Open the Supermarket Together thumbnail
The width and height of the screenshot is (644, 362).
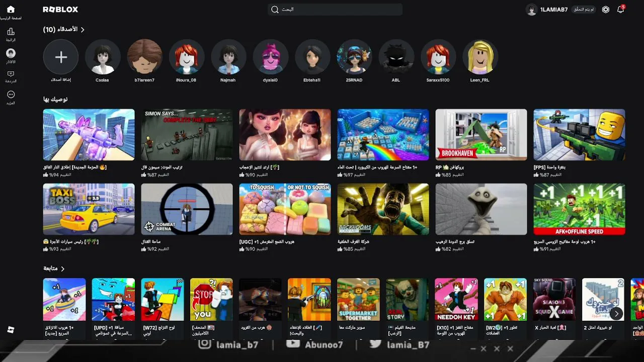pyautogui.click(x=359, y=300)
